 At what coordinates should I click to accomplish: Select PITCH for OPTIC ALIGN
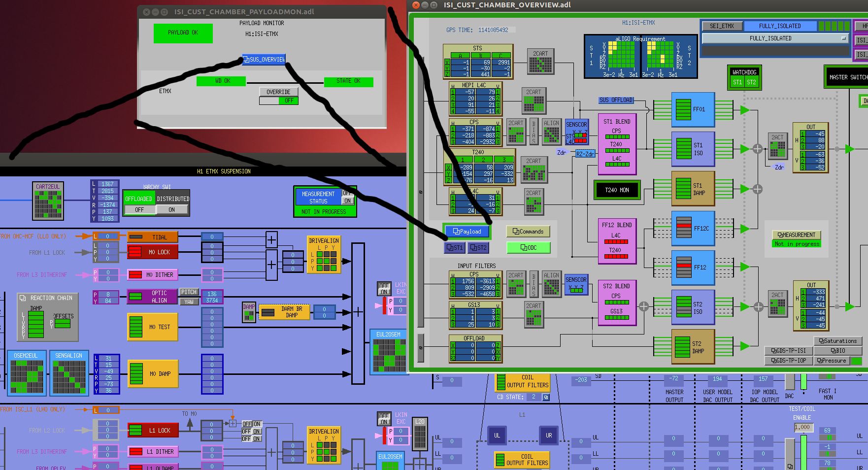coord(189,292)
